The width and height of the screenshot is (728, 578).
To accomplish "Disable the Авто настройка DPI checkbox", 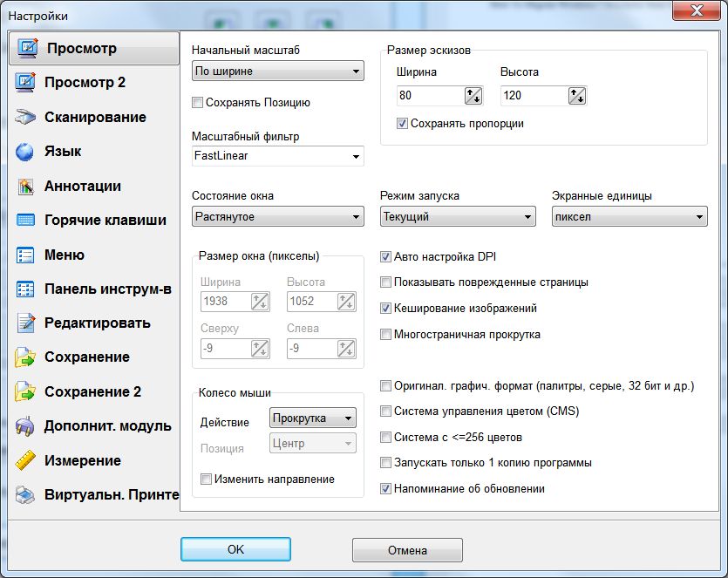I will [x=386, y=257].
